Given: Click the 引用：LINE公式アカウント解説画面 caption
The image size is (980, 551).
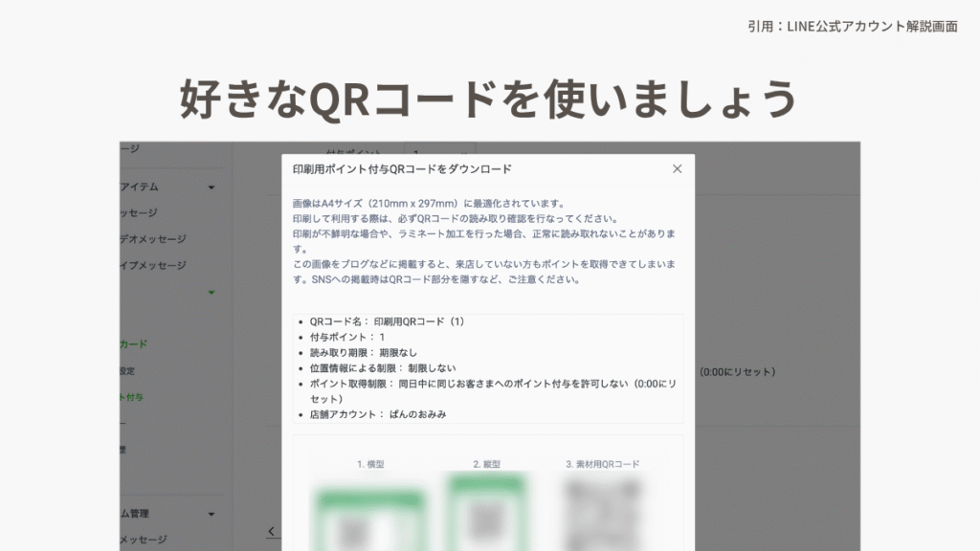Looking at the screenshot, I should (x=852, y=27).
